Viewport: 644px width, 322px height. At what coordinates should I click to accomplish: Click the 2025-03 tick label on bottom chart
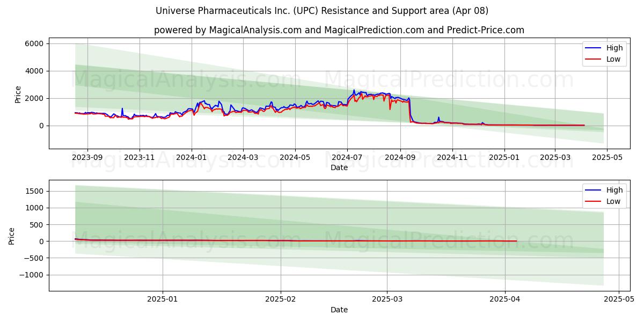point(387,300)
